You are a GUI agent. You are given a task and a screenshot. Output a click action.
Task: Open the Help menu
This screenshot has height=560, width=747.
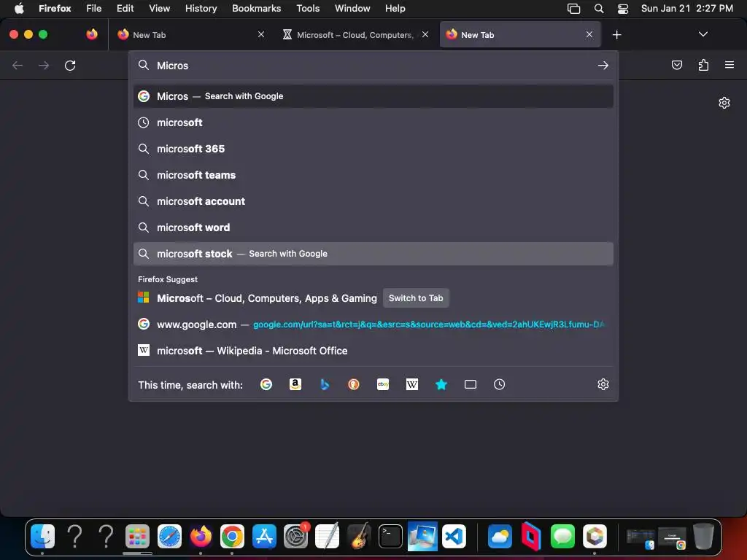click(395, 8)
